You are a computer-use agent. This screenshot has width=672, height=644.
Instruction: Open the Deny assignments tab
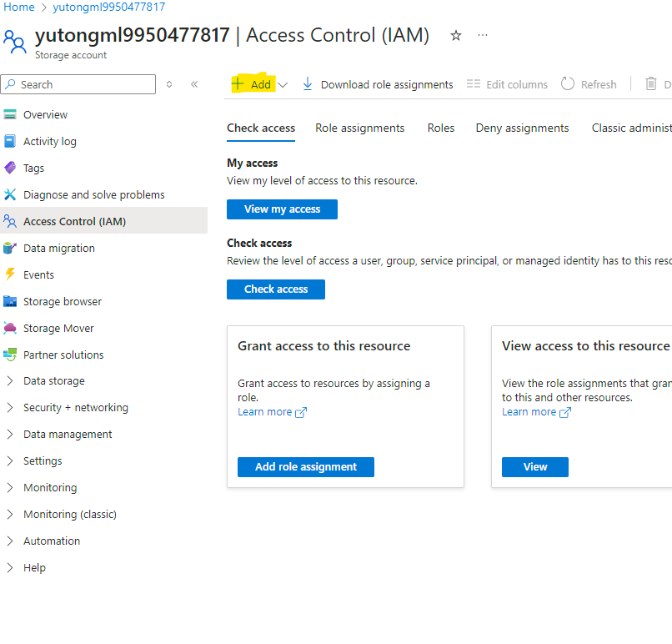[522, 128]
